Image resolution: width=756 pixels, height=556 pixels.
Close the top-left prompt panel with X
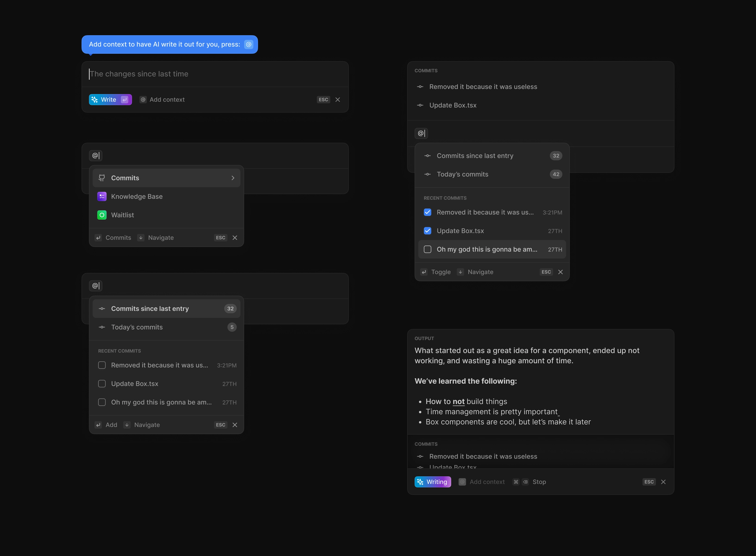pos(338,100)
